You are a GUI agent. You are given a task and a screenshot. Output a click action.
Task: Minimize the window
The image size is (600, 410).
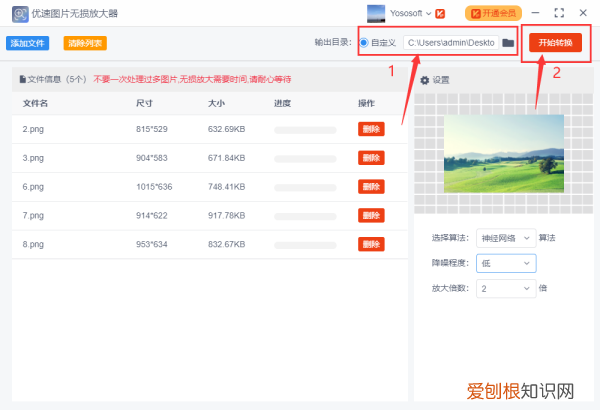(x=535, y=13)
